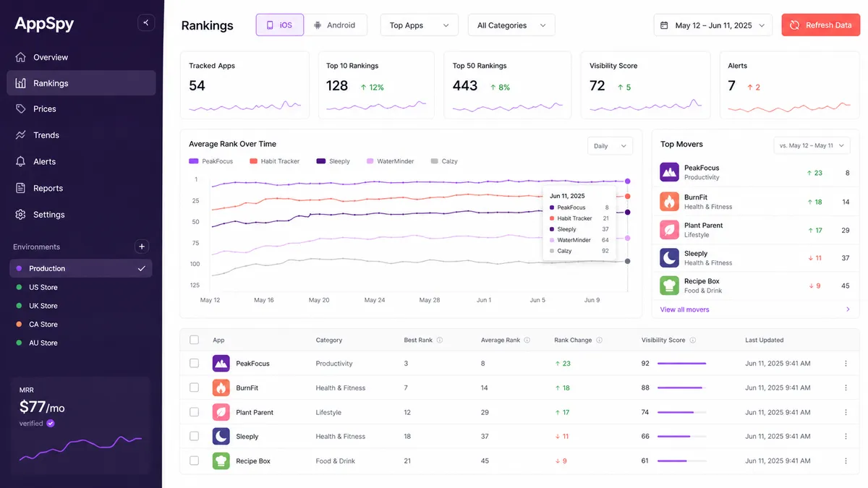Screen dimensions: 868x488
Task: Click the Rankings bar chart icon
Action: click(x=20, y=83)
